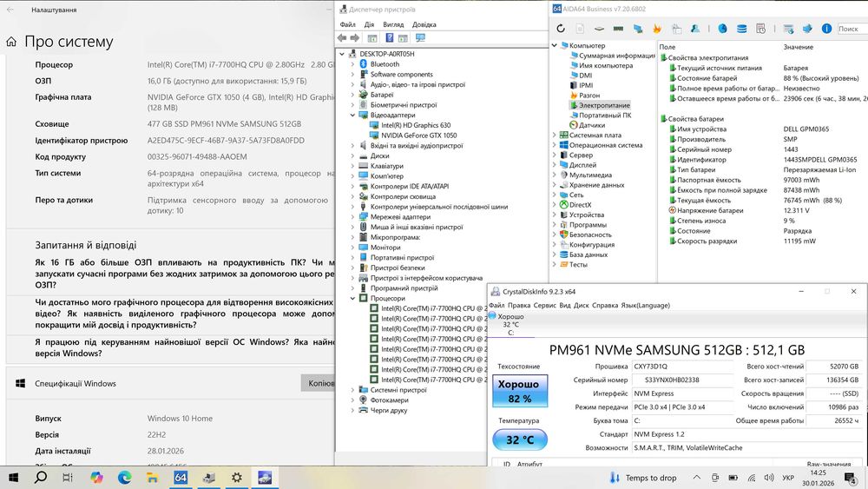
Task: Click Device Manager back arrow toolbar icon
Action: pyautogui.click(x=342, y=37)
